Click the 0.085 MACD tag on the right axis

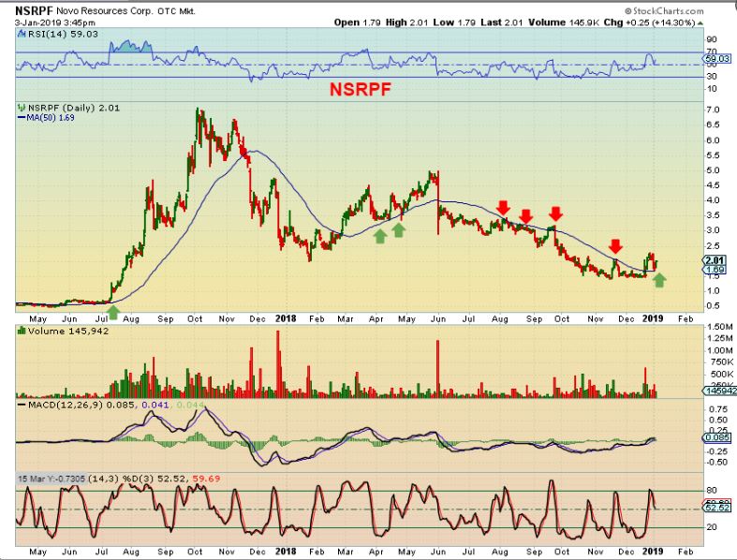coord(716,437)
